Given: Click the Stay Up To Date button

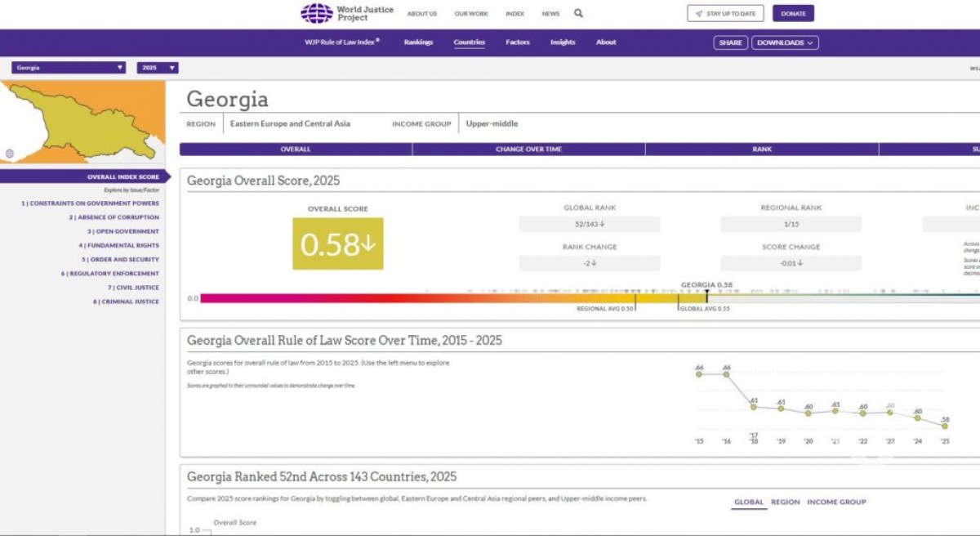Looking at the screenshot, I should 725,13.
